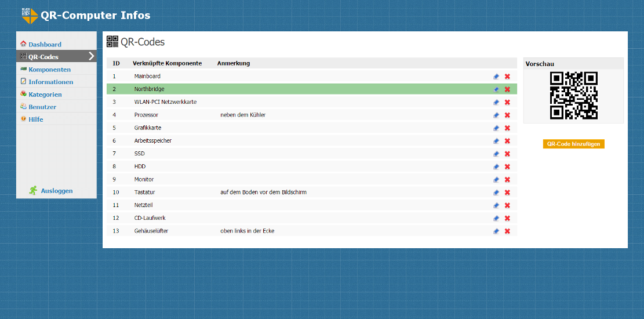Edit the Mainboard row with pencil icon
Screen dimensions: 644x319
(x=496, y=77)
